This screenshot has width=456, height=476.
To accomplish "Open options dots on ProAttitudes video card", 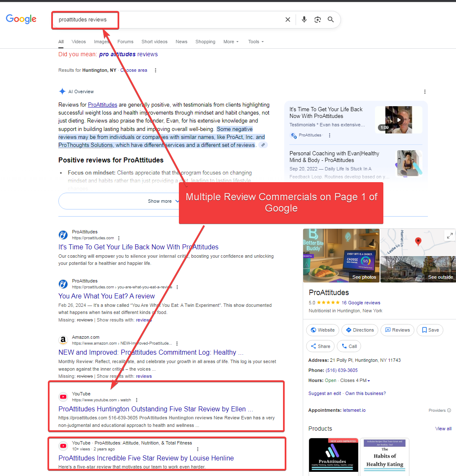I will click(x=329, y=136).
